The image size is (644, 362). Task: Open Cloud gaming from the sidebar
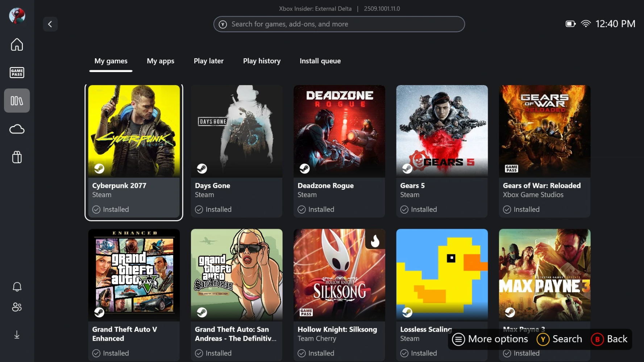[17, 129]
